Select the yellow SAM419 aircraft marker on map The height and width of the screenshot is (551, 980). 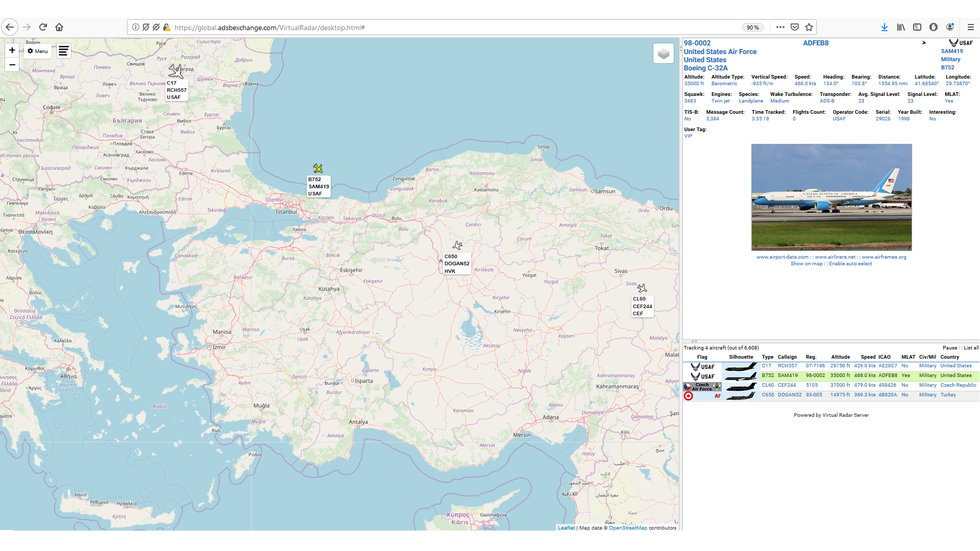tap(318, 168)
